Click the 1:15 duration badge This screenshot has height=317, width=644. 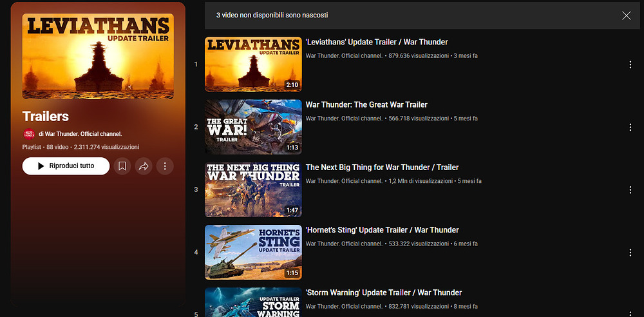coord(292,273)
